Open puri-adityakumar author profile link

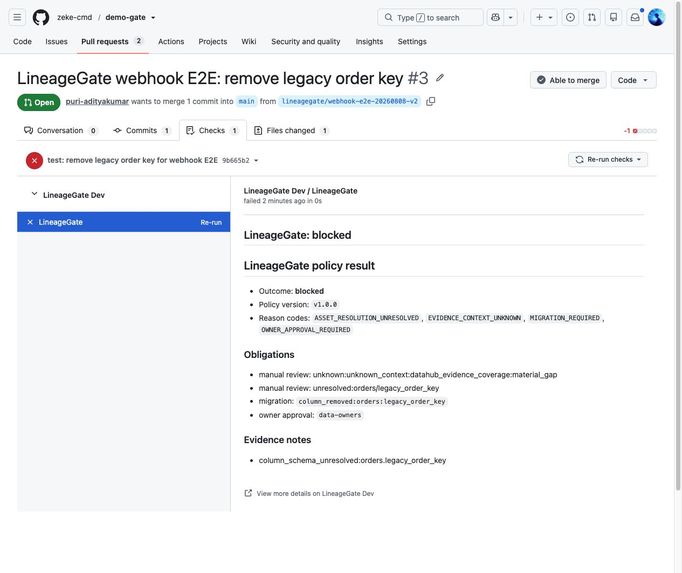tap(97, 101)
